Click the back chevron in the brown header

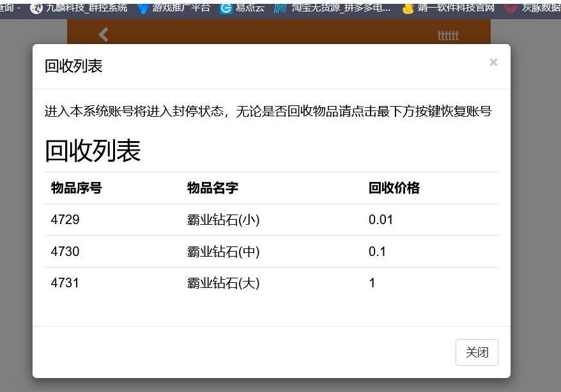tap(104, 34)
